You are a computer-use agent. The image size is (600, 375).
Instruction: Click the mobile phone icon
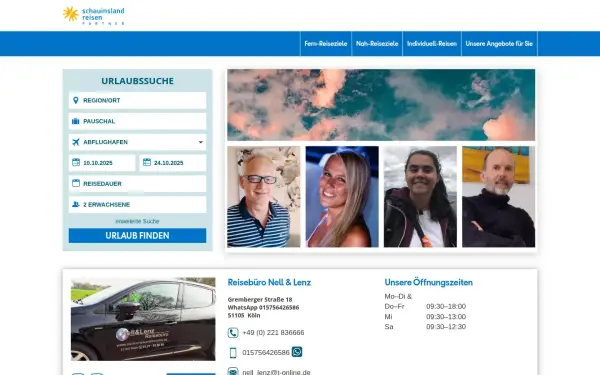click(x=233, y=352)
